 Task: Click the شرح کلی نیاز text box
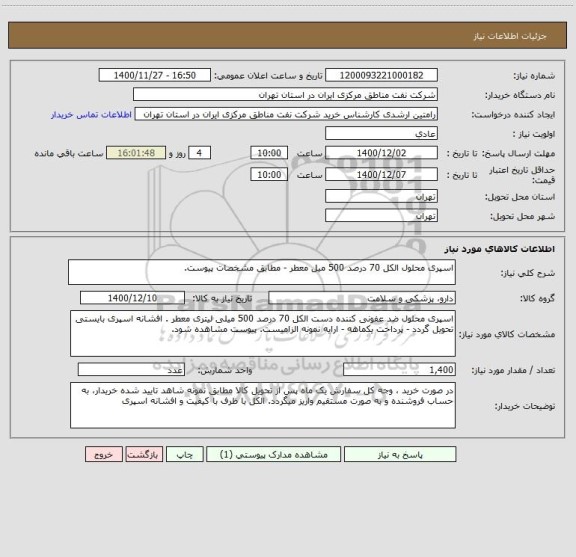pyautogui.click(x=262, y=272)
